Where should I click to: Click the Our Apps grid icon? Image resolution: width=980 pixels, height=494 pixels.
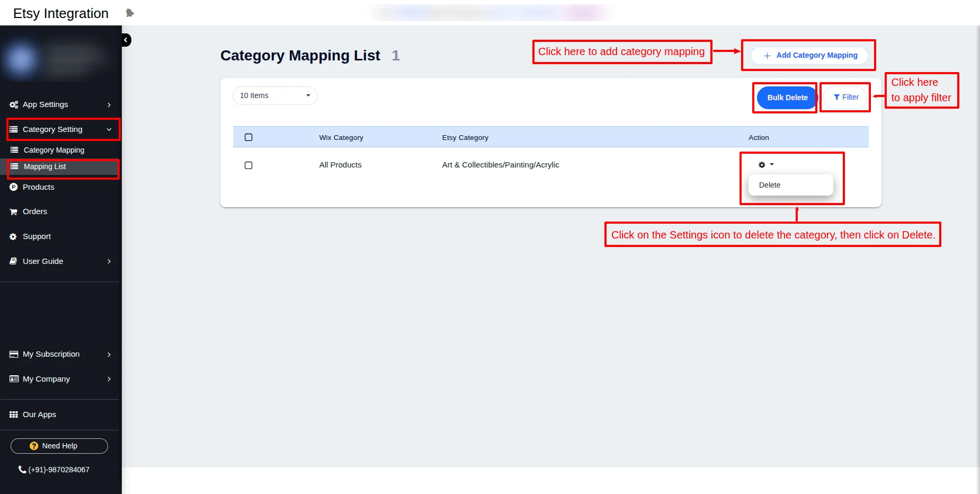tap(14, 414)
